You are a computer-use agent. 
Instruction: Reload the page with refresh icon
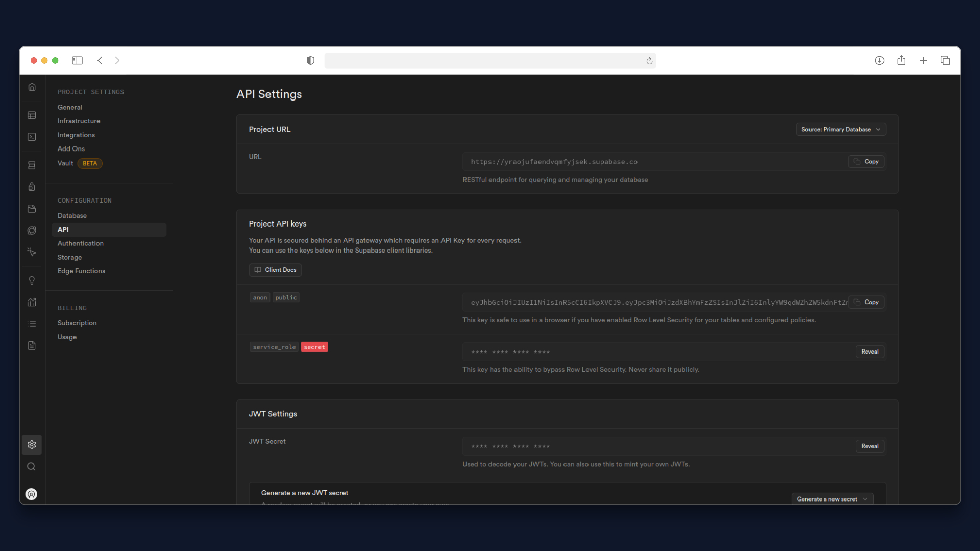click(x=649, y=61)
